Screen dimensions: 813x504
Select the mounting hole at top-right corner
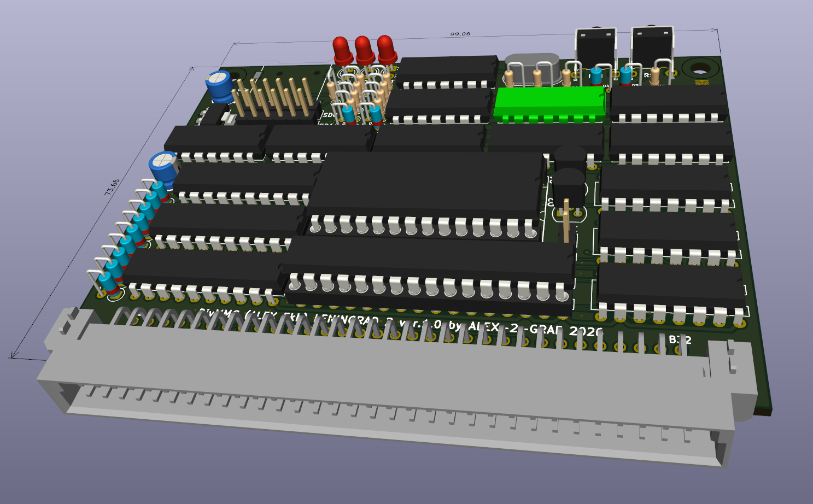tap(699, 69)
